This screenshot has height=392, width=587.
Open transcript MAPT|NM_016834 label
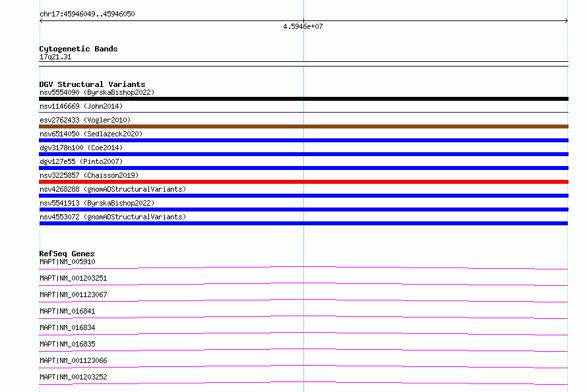tap(67, 327)
